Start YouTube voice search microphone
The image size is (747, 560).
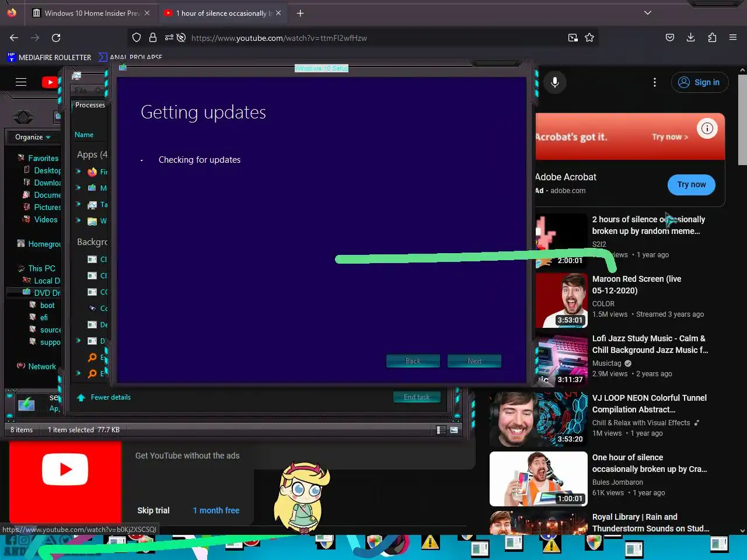pos(555,82)
